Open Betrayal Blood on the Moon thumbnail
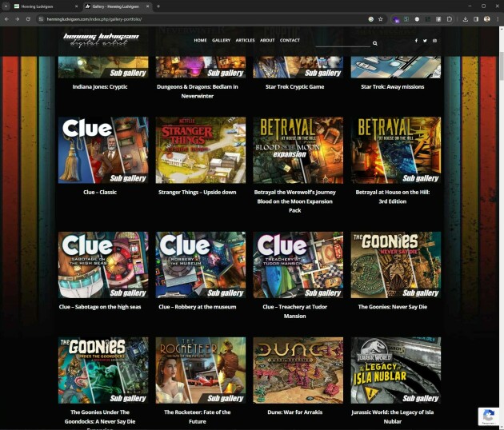Viewport: 504px width, 430px height. click(x=298, y=150)
